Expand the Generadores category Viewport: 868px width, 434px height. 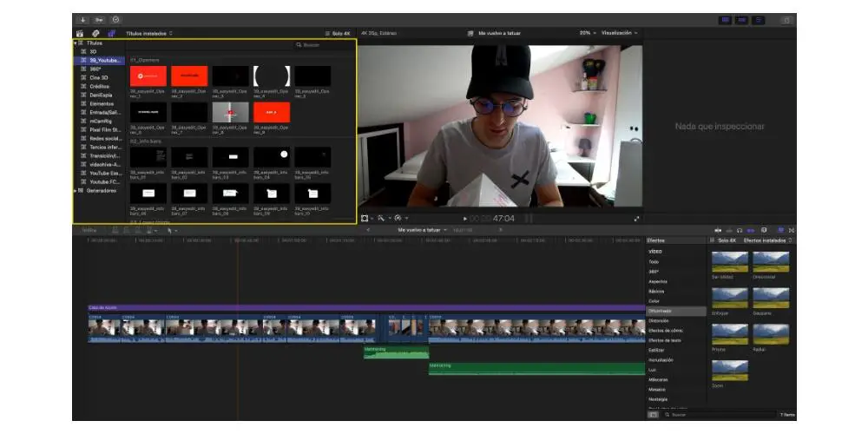pos(76,190)
